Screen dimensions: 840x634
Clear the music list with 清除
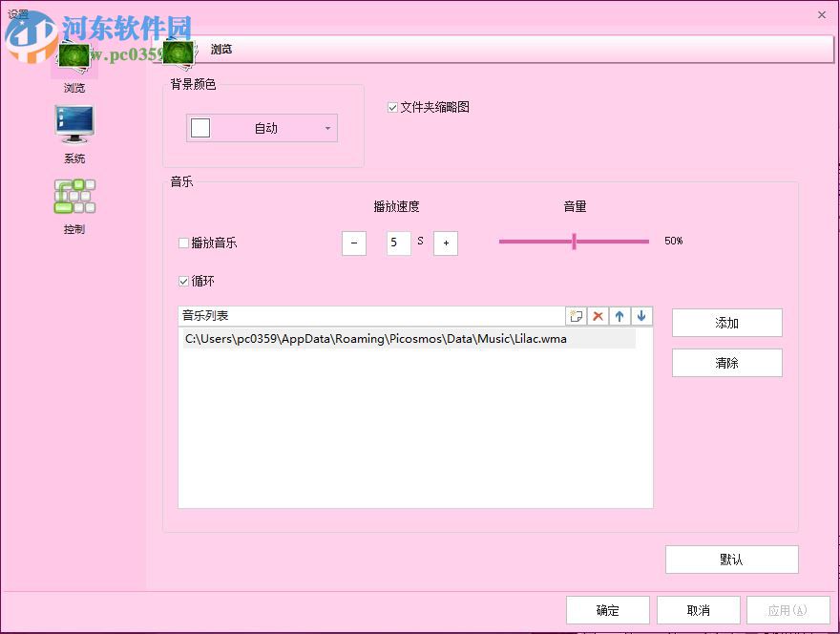point(727,363)
